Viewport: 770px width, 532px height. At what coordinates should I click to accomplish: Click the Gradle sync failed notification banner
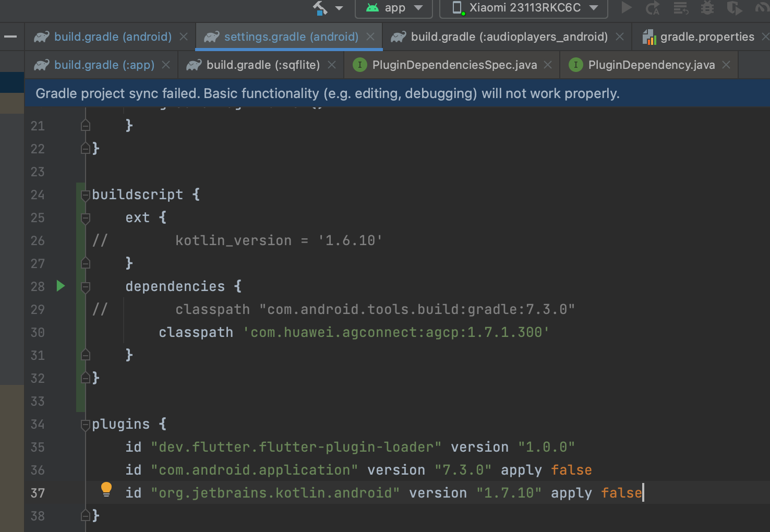[397, 93]
